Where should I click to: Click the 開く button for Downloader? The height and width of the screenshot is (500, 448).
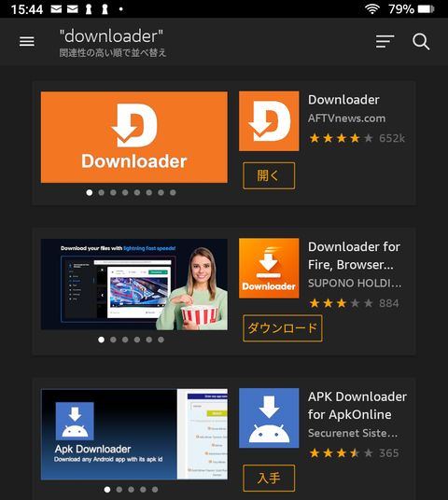click(x=269, y=175)
